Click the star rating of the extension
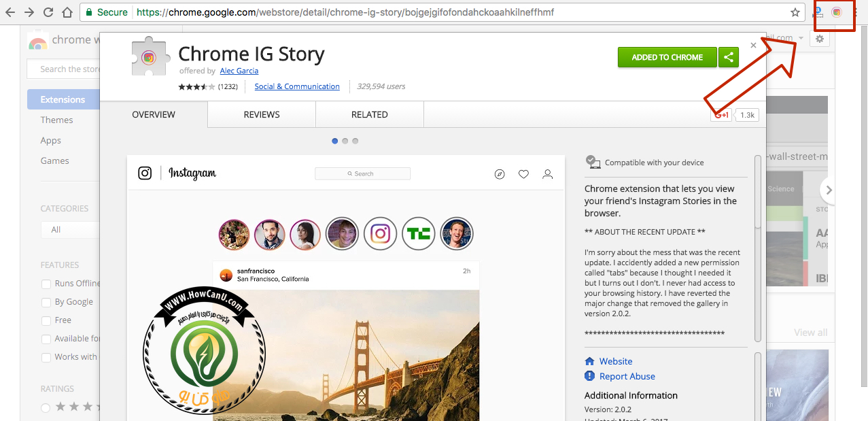 (196, 86)
